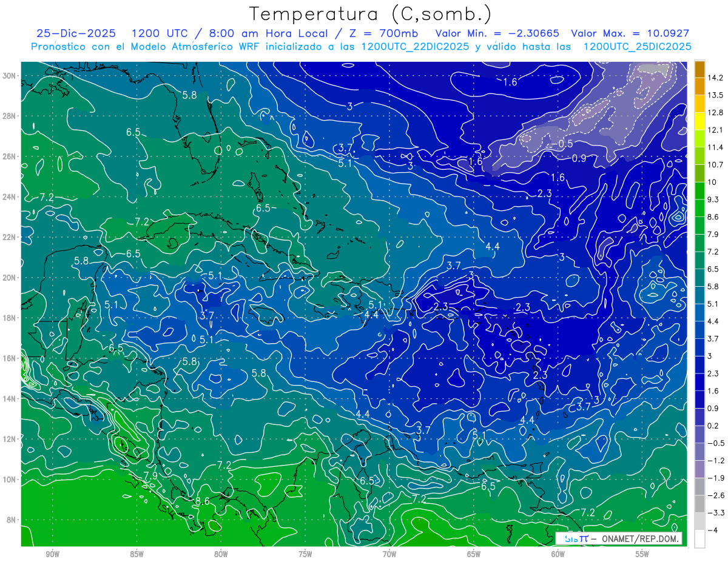This screenshot has height=562, width=728.
Task: Click the "80W" longitude label
Action: (x=221, y=555)
